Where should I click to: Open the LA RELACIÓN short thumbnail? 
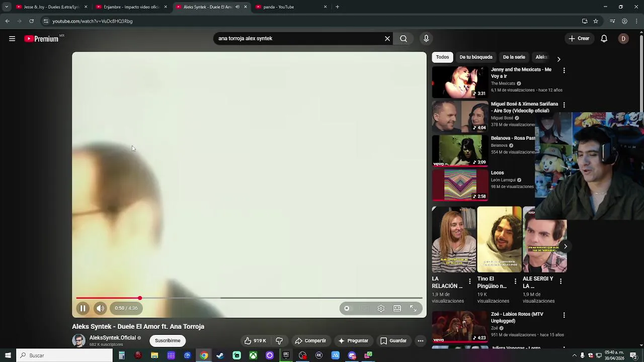coord(454,239)
